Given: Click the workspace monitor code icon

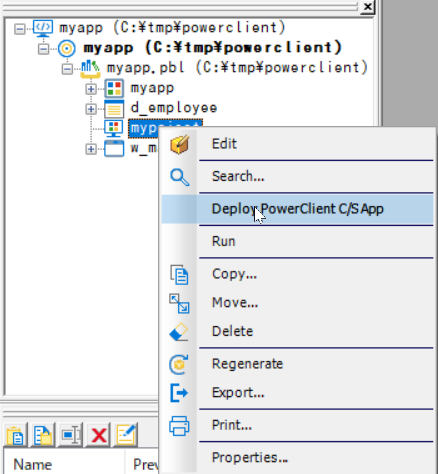Looking at the screenshot, I should pos(43,29).
